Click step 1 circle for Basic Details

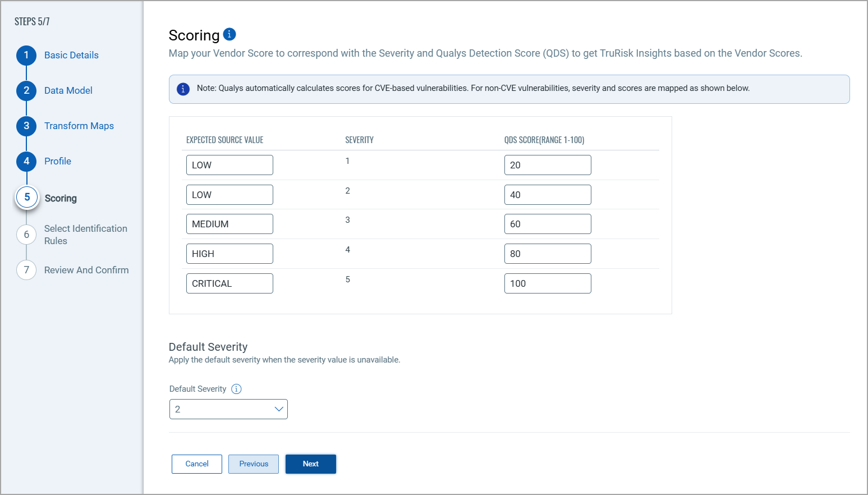click(26, 55)
